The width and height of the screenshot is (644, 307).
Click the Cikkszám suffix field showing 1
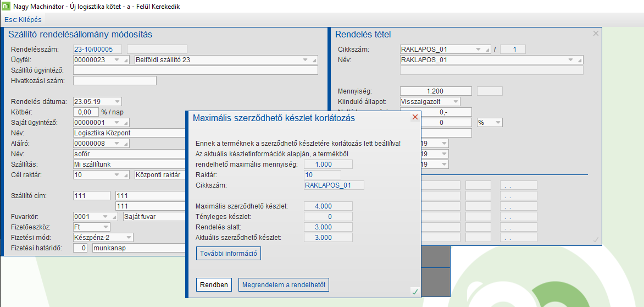(513, 50)
